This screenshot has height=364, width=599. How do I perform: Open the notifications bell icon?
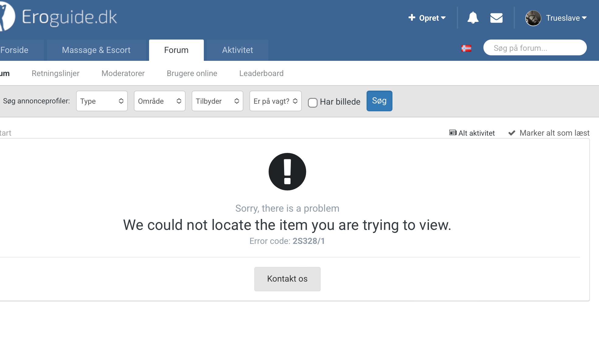click(473, 18)
